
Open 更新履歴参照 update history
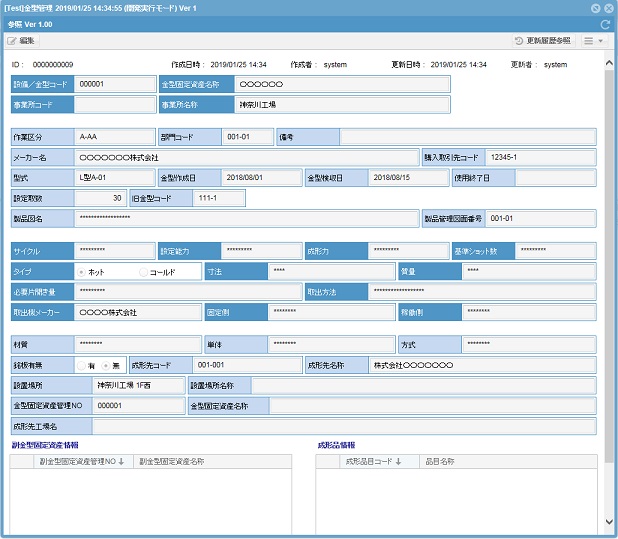coord(542,41)
